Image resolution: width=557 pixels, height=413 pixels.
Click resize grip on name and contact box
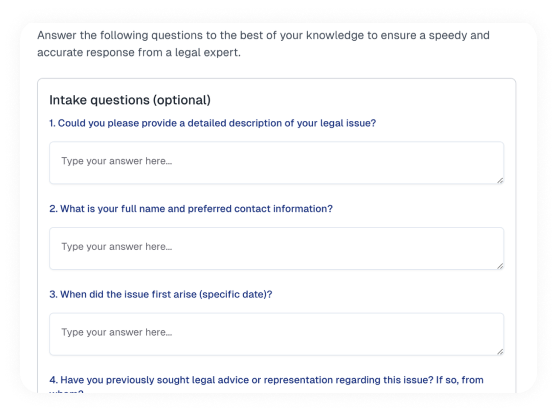[x=500, y=266]
